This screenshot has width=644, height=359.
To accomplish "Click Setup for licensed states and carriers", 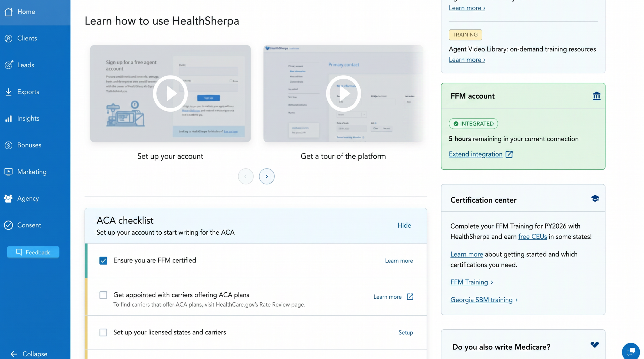I will click(406, 333).
